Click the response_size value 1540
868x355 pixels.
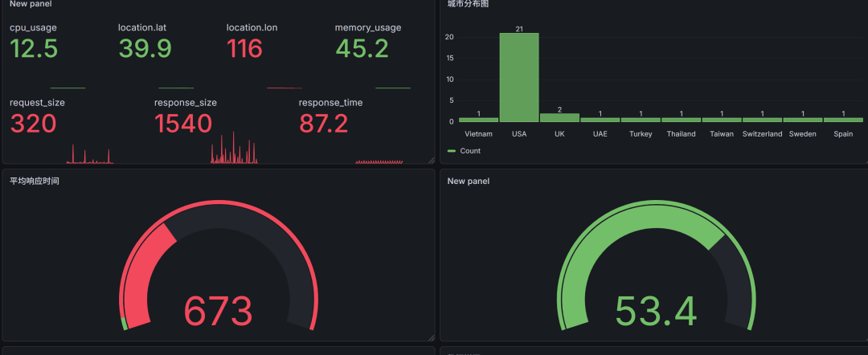tap(183, 124)
